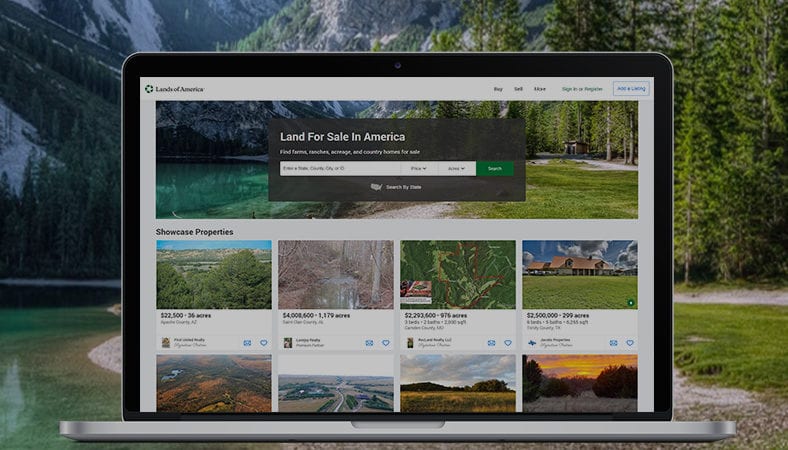This screenshot has height=450, width=788.
Task: Save the $2,500,000 299 acres listing with the heart
Action: coord(629,343)
